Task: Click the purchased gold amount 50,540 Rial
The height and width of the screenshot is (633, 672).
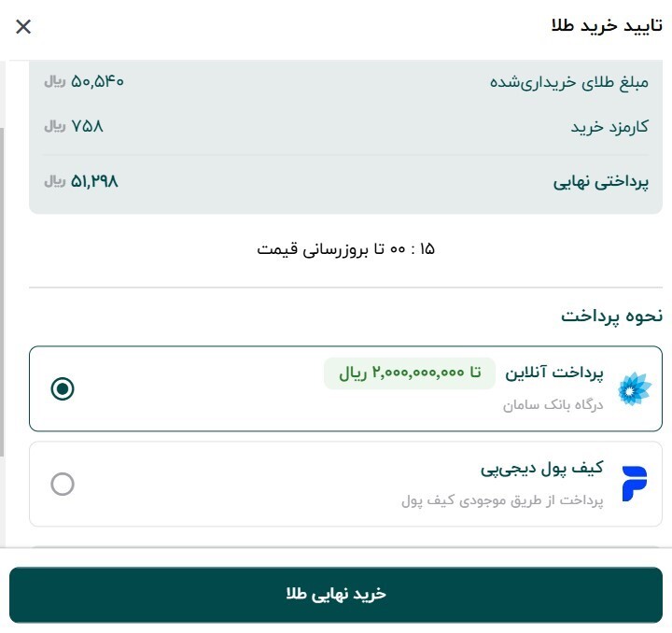Action: pyautogui.click(x=84, y=81)
